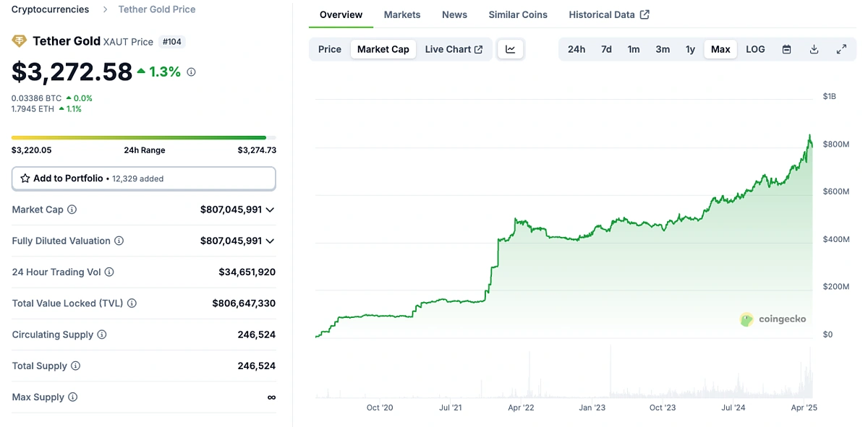868x427 pixels.
Task: Expand the Fully Diluted Valuation chevron
Action: [x=270, y=241]
